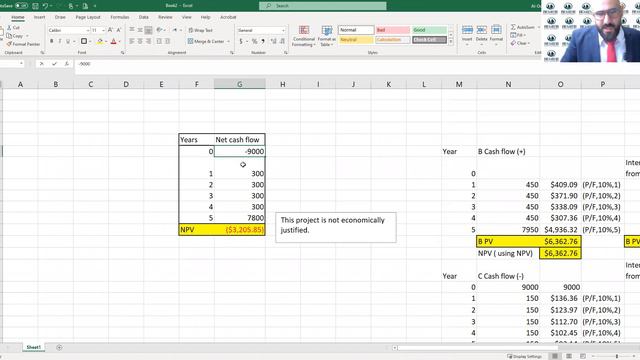
Task: Apply the Neutral cell style
Action: click(356, 40)
